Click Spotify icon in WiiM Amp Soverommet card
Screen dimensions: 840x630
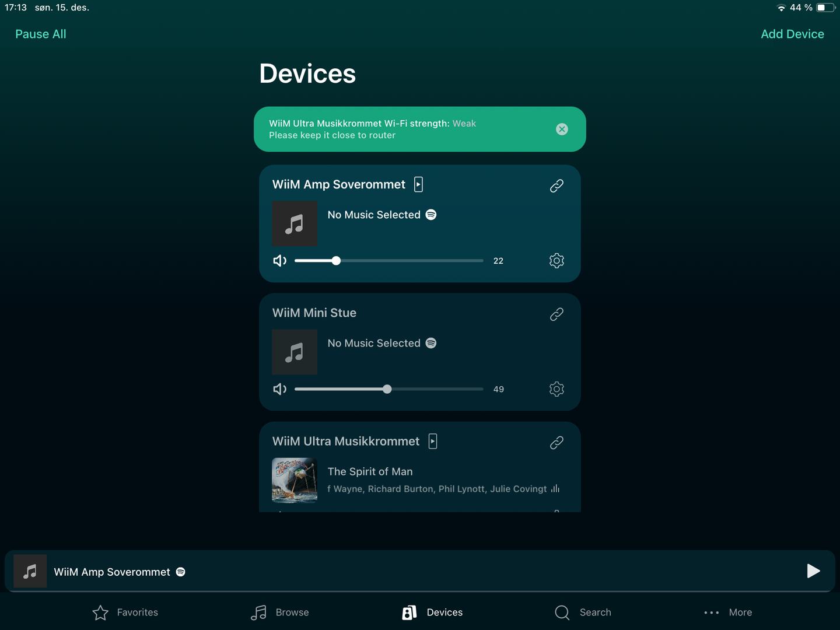click(431, 215)
